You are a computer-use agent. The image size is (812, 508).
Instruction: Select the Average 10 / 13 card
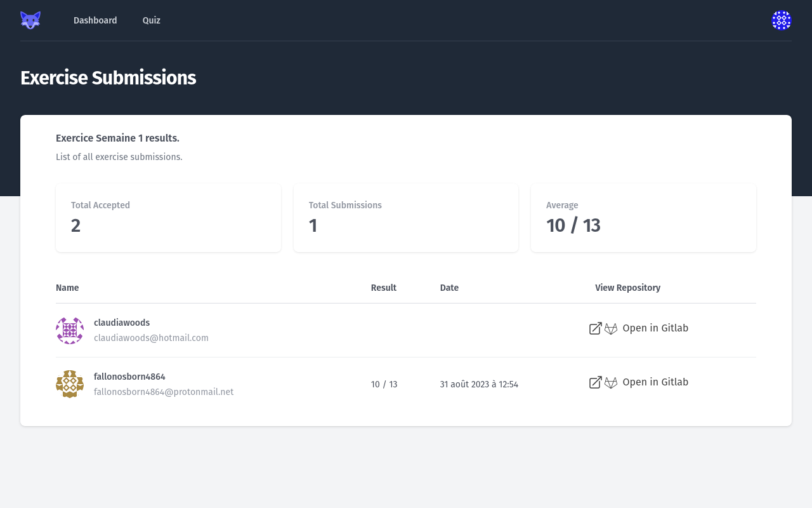643,218
